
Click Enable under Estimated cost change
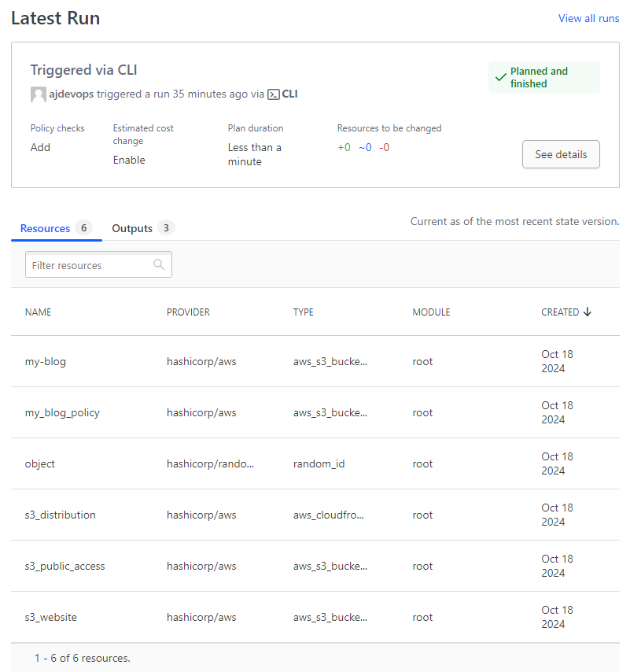tap(129, 160)
